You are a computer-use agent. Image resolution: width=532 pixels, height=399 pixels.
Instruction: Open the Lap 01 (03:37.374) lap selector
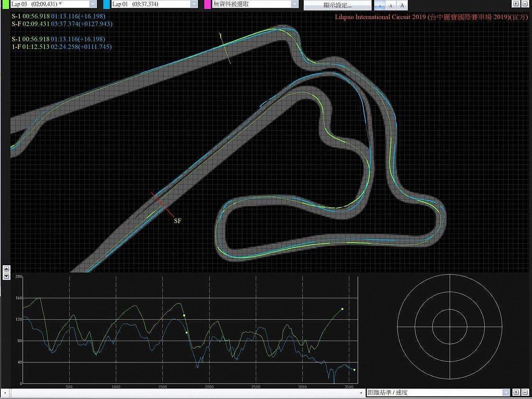click(x=154, y=4)
